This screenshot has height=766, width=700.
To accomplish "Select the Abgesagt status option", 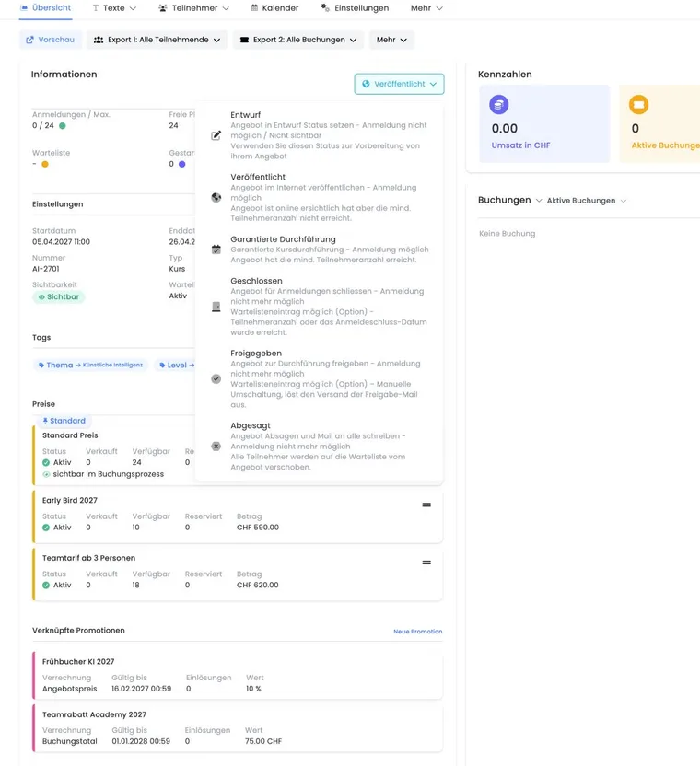I will [320, 446].
